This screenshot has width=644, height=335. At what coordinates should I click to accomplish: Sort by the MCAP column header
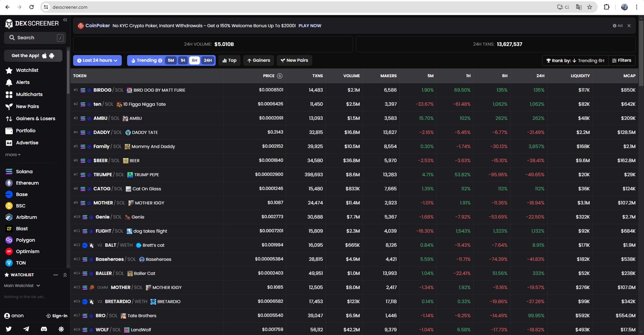(629, 76)
